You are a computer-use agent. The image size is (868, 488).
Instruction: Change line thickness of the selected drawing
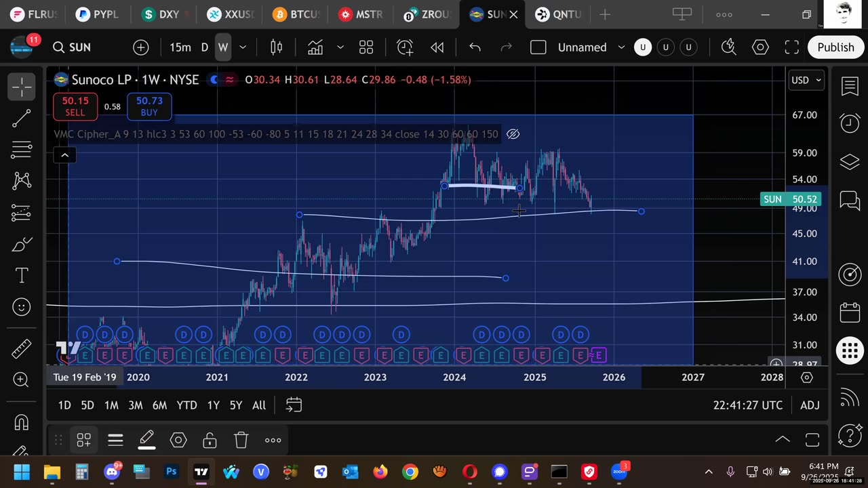115,441
